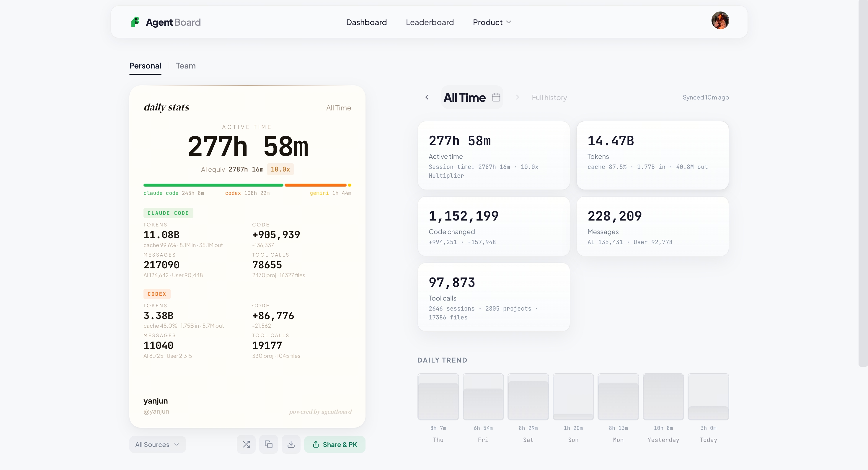The width and height of the screenshot is (868, 470).
Task: Click the Codex messages count 11040
Action: pos(158,345)
